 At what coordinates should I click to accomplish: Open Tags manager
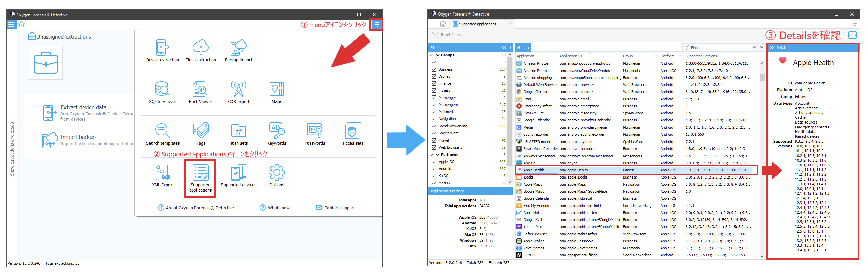coord(201,134)
